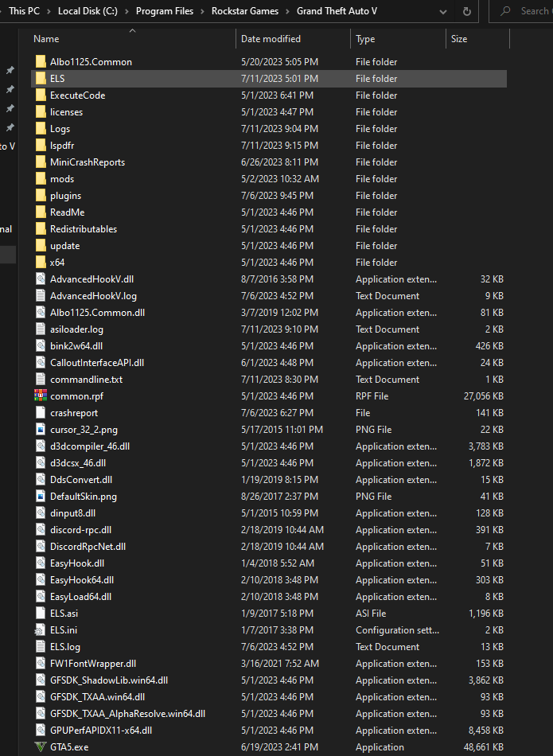553x756 pixels.
Task: Click the ELS.ini configuration file icon
Action: point(41,630)
